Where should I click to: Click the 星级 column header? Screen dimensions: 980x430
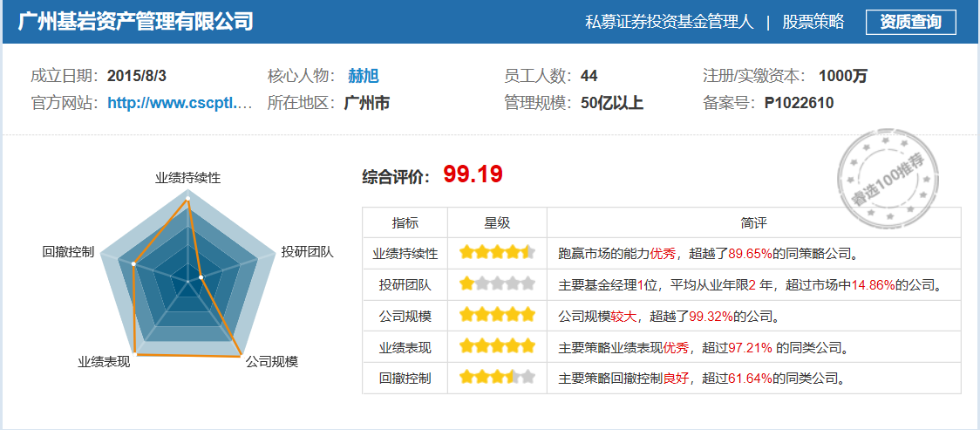tap(497, 223)
